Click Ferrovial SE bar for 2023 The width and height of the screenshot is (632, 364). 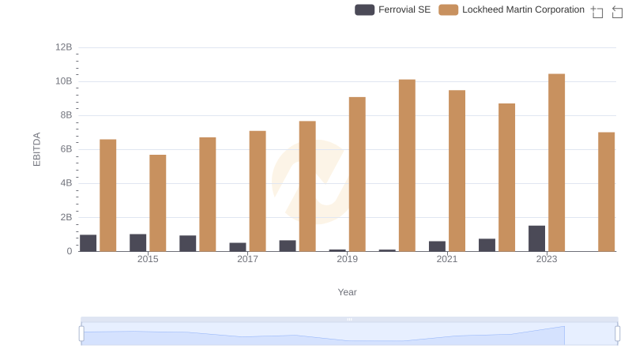(536, 238)
